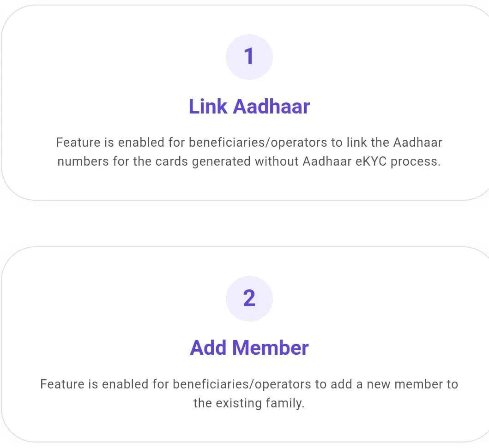Click the number 2 circle badge
Image resolution: width=489 pixels, height=448 pixels.
249,298
